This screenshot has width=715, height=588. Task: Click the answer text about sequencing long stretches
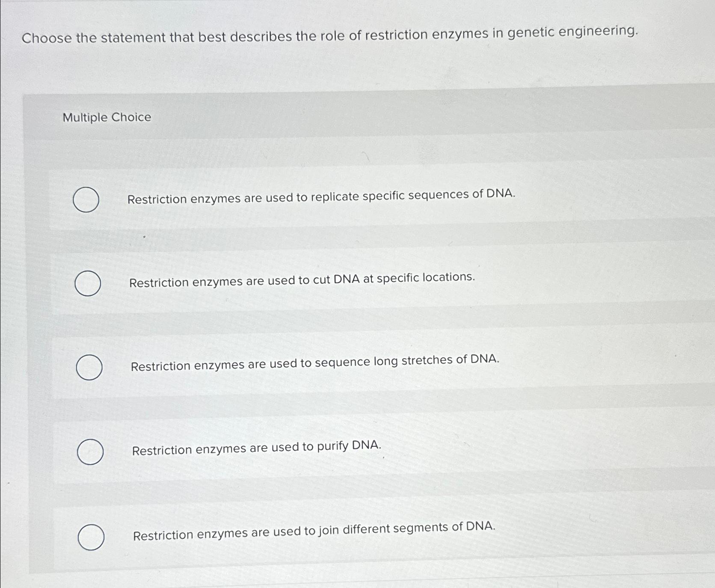click(314, 362)
